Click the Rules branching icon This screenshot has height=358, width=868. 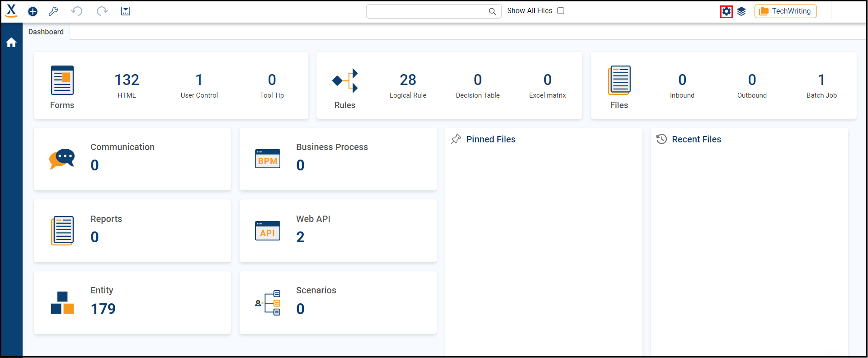point(345,81)
